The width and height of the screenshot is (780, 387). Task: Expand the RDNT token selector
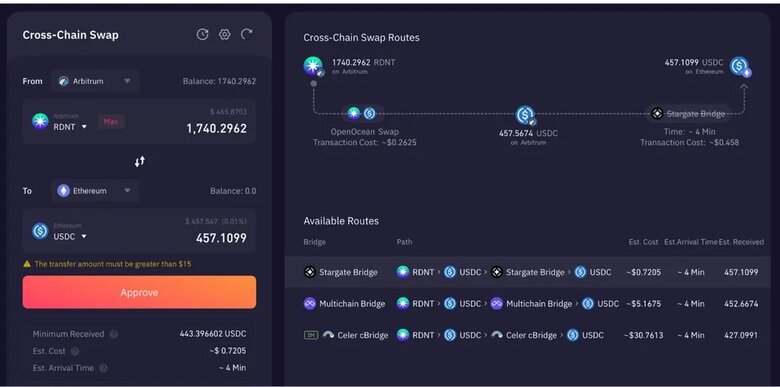pos(70,127)
